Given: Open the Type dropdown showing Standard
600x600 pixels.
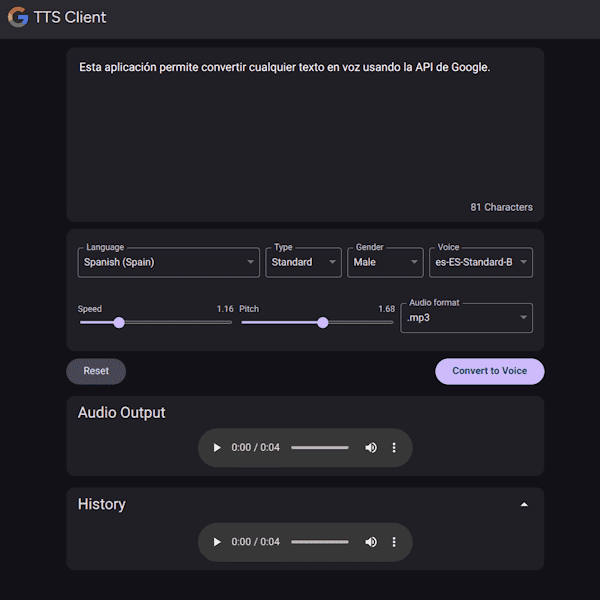Looking at the screenshot, I should tap(303, 262).
